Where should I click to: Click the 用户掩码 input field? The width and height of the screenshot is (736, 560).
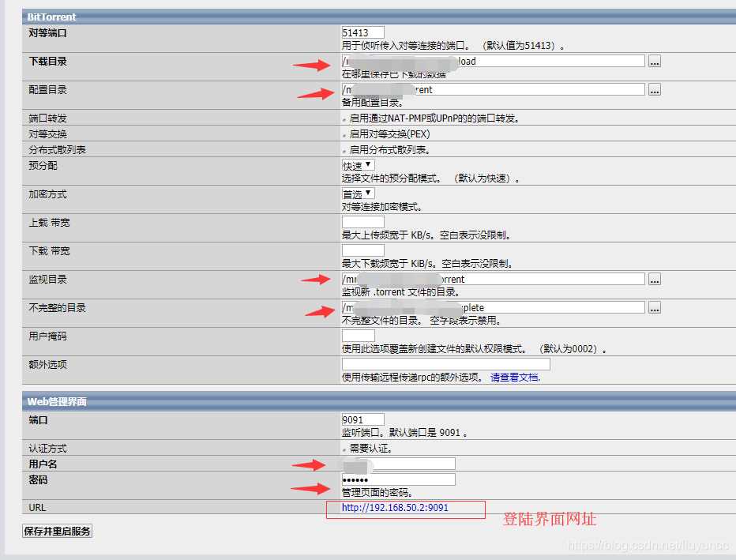click(x=359, y=336)
